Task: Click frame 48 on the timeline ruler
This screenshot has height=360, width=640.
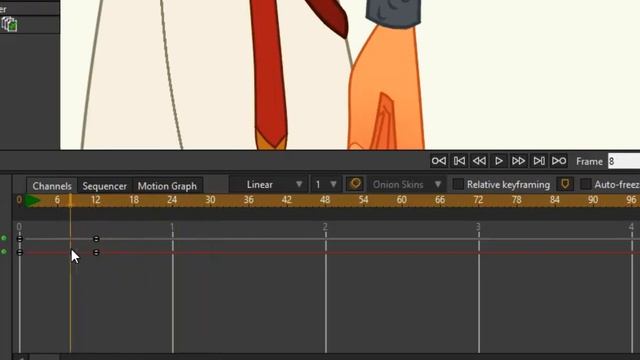Action: coord(325,200)
